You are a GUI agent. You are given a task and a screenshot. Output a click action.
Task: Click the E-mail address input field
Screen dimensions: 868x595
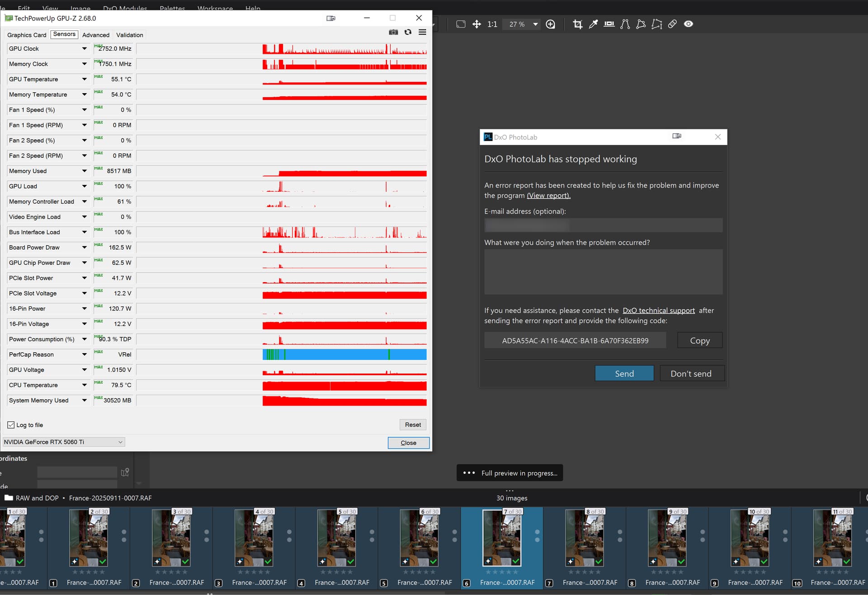(603, 225)
